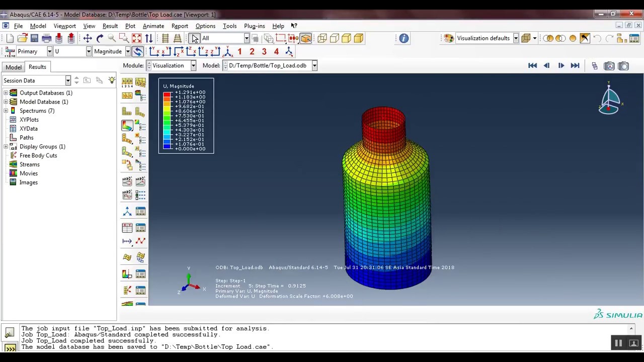The height and width of the screenshot is (362, 644).
Task: Select the Rotate View tool
Action: click(x=100, y=38)
